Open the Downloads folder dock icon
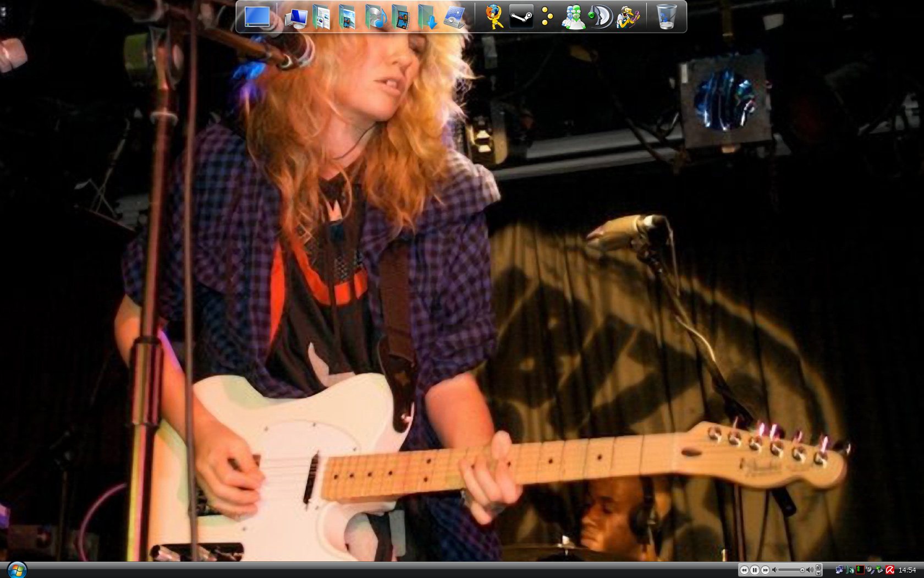 (427, 17)
